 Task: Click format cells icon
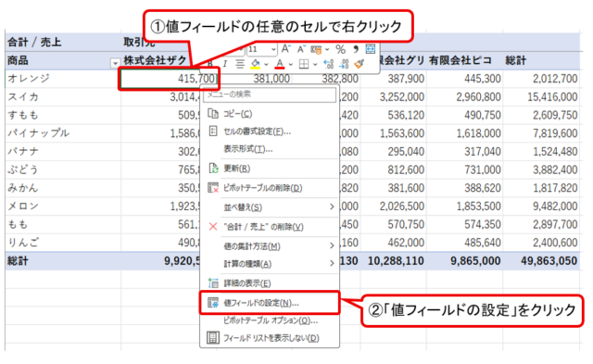[x=213, y=132]
